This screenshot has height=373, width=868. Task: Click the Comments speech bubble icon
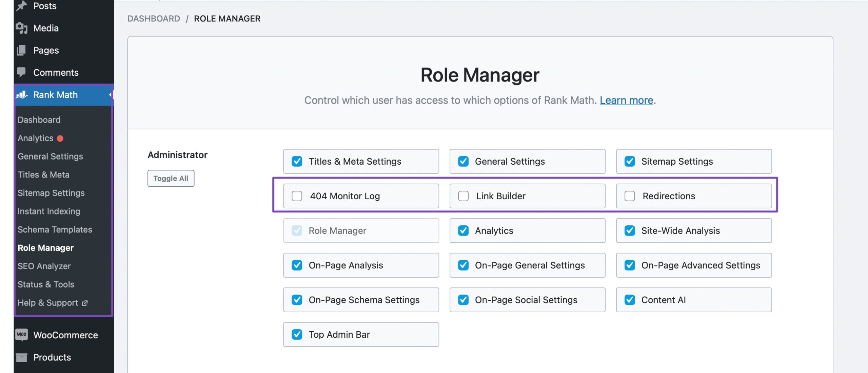[x=21, y=72]
